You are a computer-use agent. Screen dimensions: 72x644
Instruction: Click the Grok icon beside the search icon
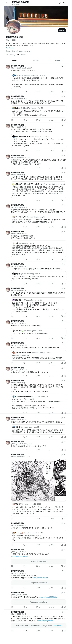tap(60, 3)
